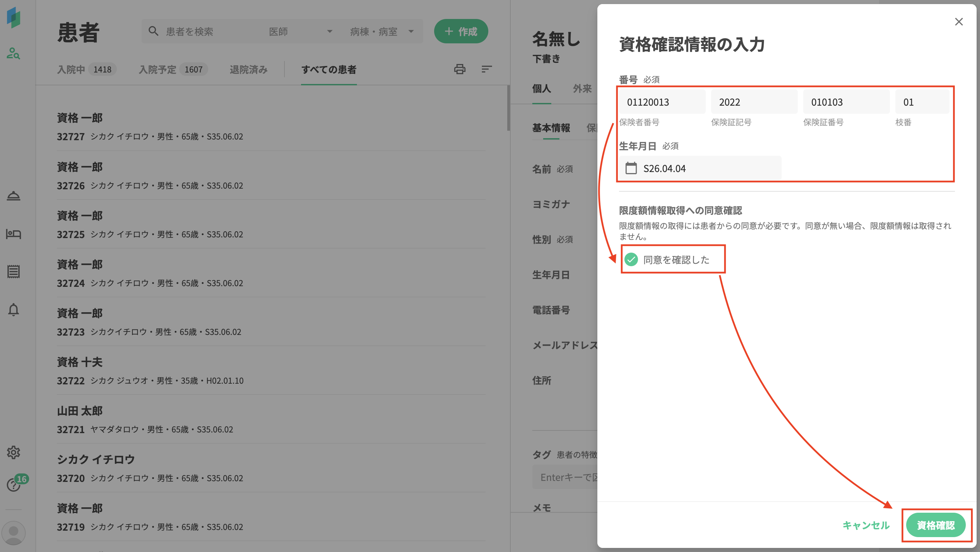The width and height of the screenshot is (980, 552).
Task: Click the magnifier search icon
Action: [x=153, y=31]
